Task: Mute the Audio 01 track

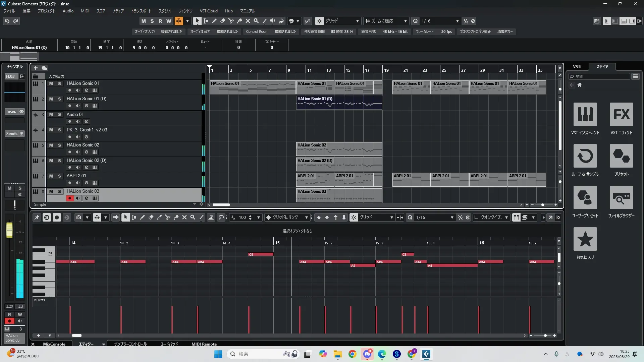Action: [51, 114]
